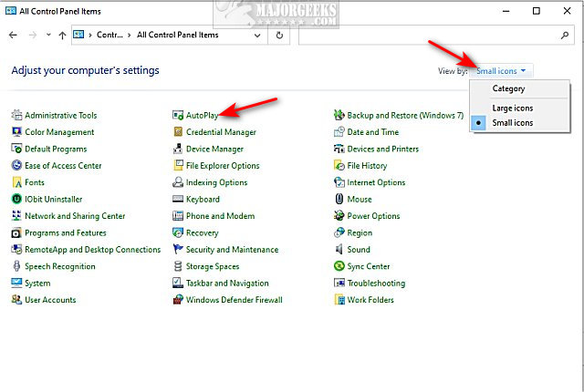Choose Large icons from the view menu
The image size is (584, 392).
(x=520, y=108)
